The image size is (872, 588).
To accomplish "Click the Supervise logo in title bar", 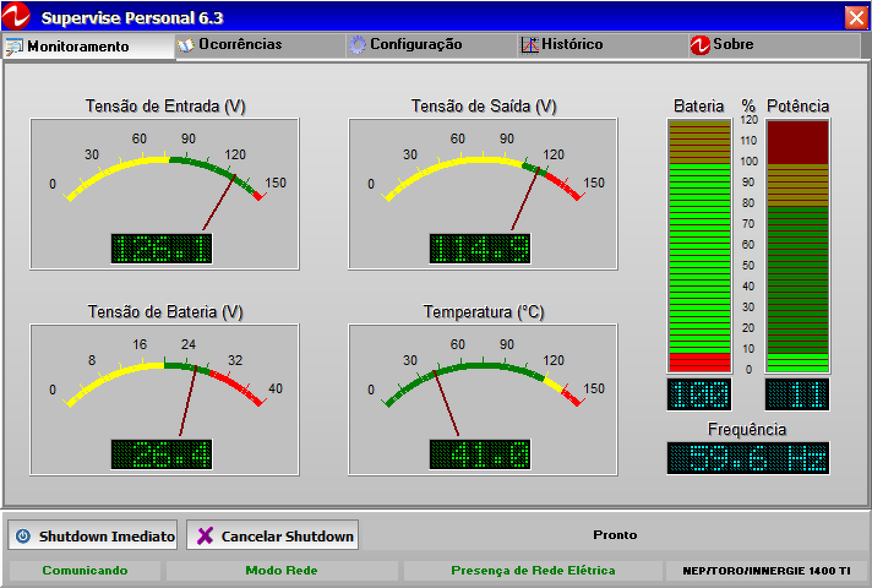I will (x=16, y=17).
